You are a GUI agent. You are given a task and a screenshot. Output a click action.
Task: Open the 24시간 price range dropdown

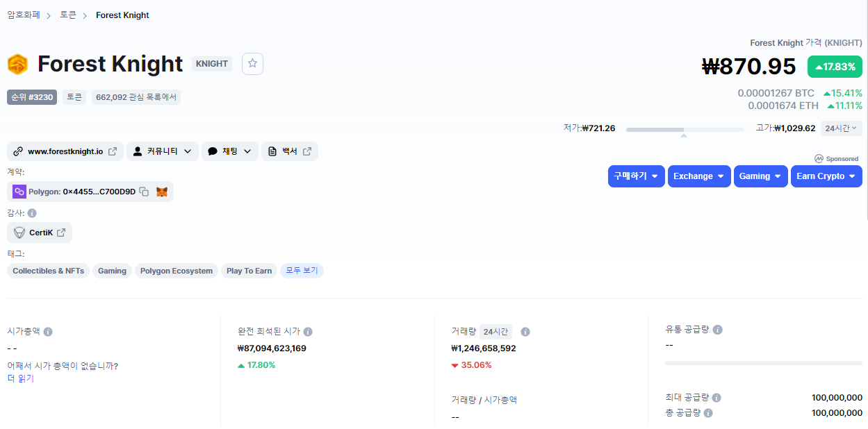[842, 128]
